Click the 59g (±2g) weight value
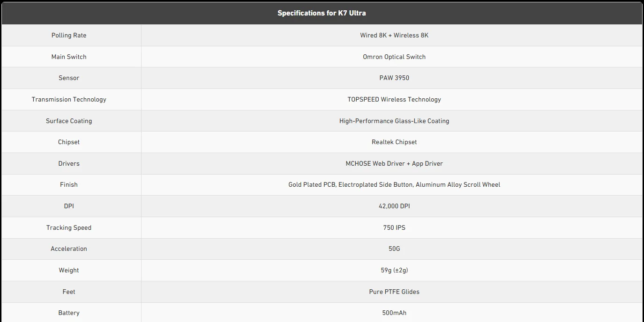The height and width of the screenshot is (322, 644). 394,270
